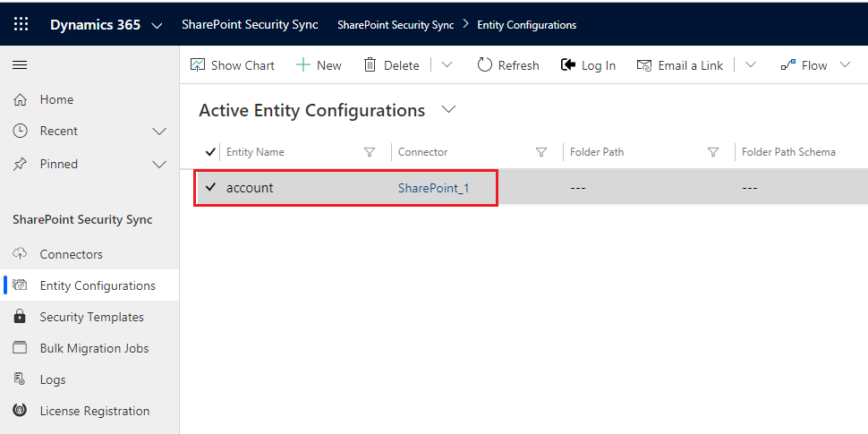Select Entity Configurations breadcrumb

[526, 25]
